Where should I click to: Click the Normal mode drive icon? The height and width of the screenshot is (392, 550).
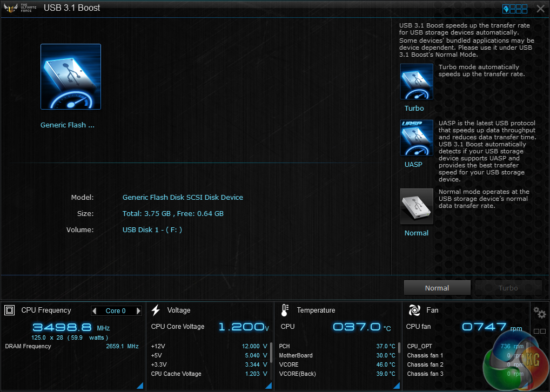pyautogui.click(x=417, y=206)
